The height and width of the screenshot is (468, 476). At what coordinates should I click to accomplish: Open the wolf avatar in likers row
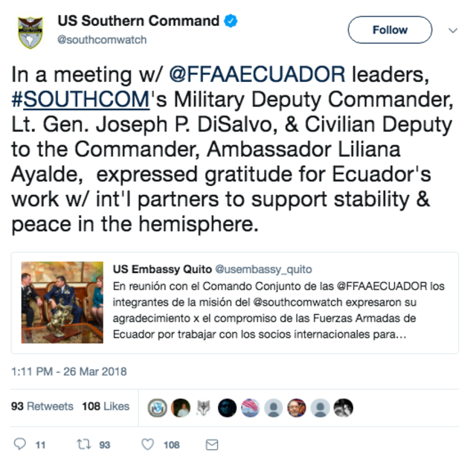pos(204,408)
